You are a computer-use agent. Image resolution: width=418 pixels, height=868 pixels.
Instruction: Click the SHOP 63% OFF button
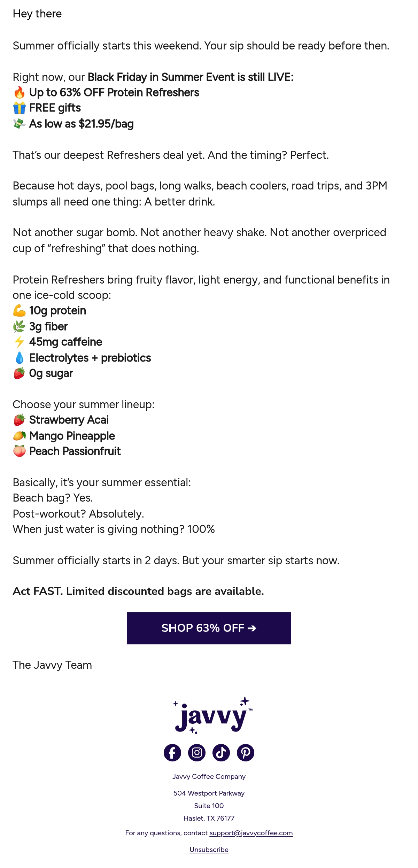tap(209, 628)
